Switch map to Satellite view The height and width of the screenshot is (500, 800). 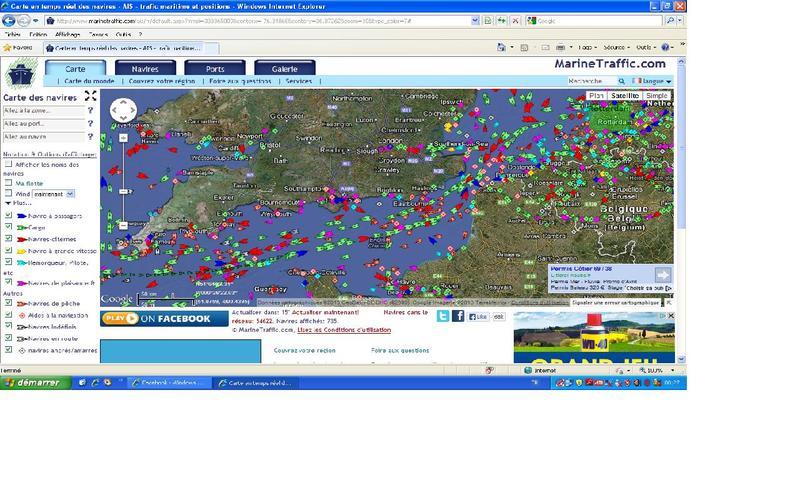(624, 95)
